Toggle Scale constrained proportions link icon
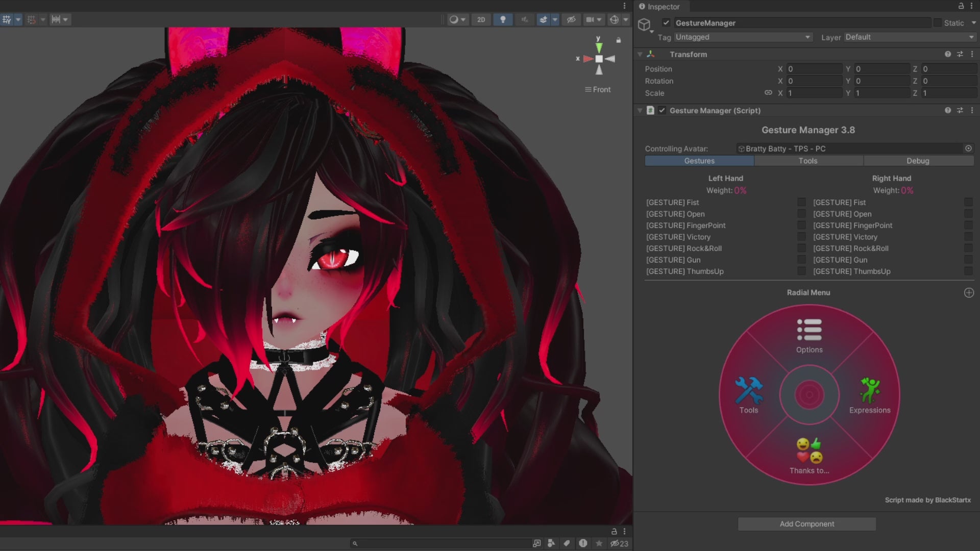Screen dimensions: 980x551 click(x=768, y=93)
